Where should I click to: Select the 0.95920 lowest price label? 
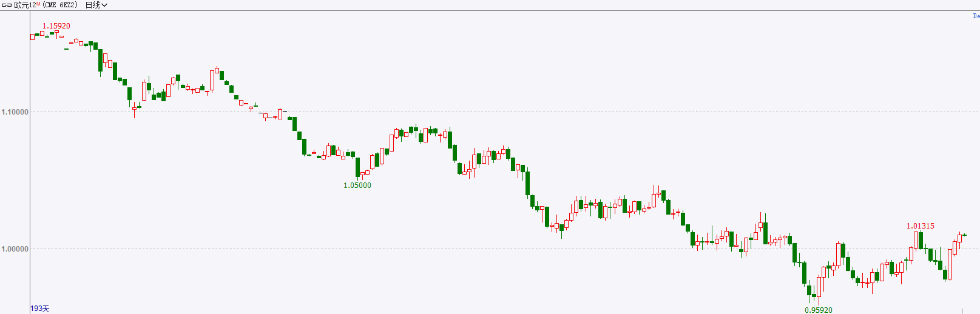click(819, 310)
